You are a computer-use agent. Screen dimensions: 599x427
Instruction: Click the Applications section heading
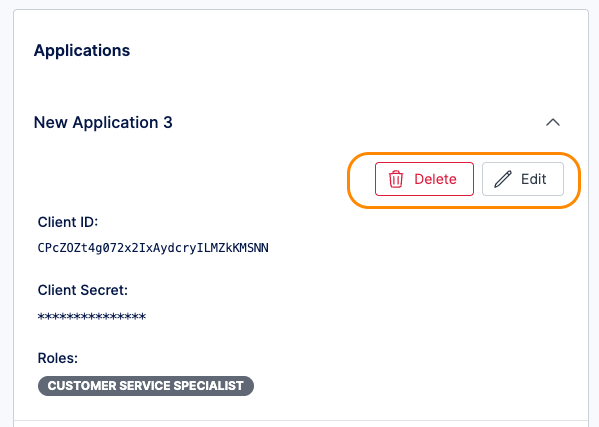82,50
